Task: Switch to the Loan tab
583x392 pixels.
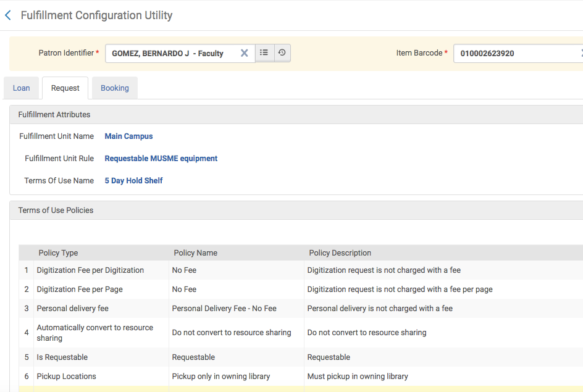Action: (x=21, y=88)
